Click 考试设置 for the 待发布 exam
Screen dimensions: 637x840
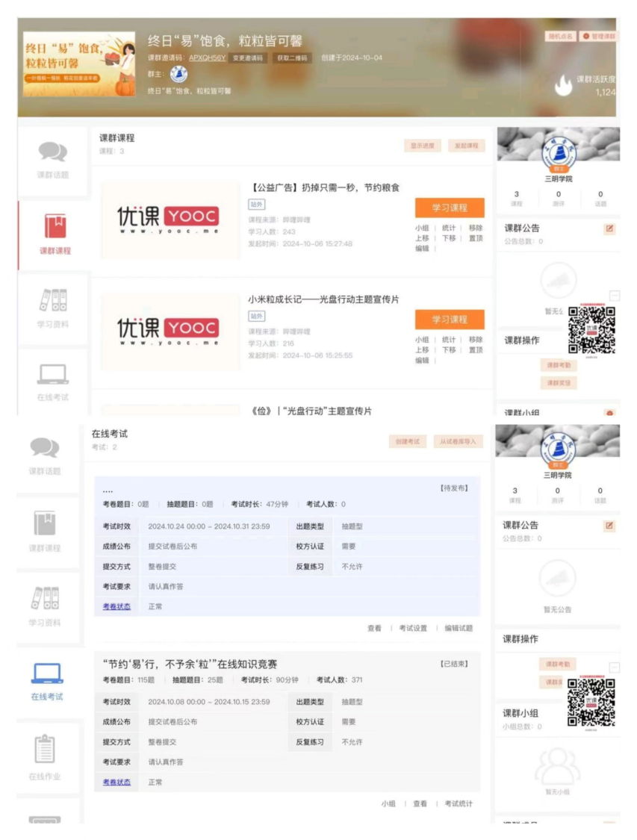(x=413, y=629)
